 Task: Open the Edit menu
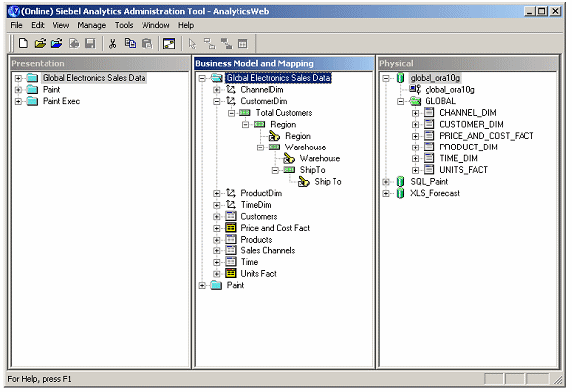pos(38,25)
